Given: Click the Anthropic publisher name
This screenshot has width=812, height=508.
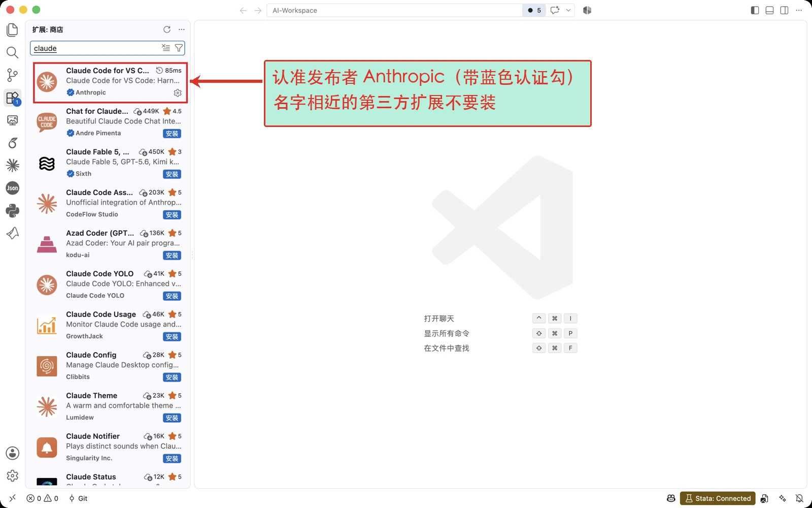Looking at the screenshot, I should coord(91,92).
